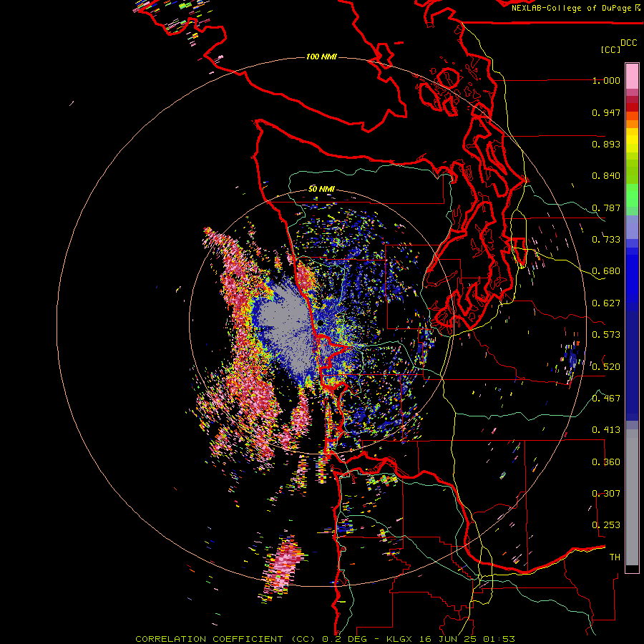Click the 100 NMI range ring label
This screenshot has height=644, width=644.
click(x=321, y=57)
